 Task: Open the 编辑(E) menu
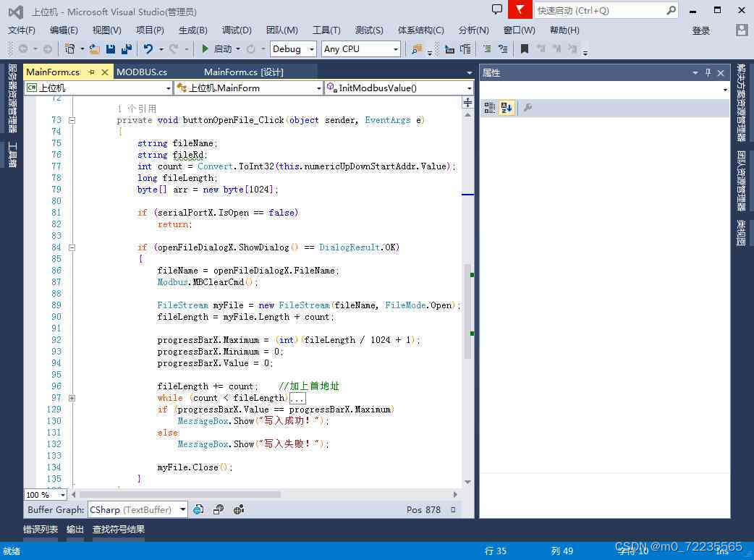64,30
